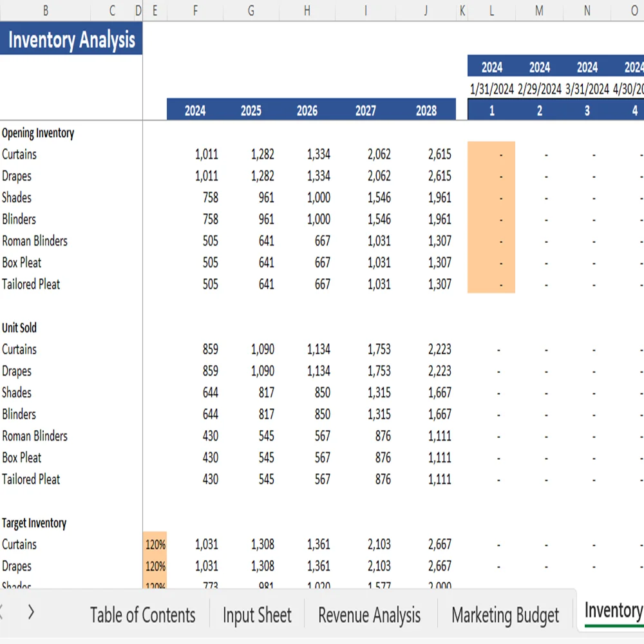Click the Inventory Analysis title cell

[71, 39]
